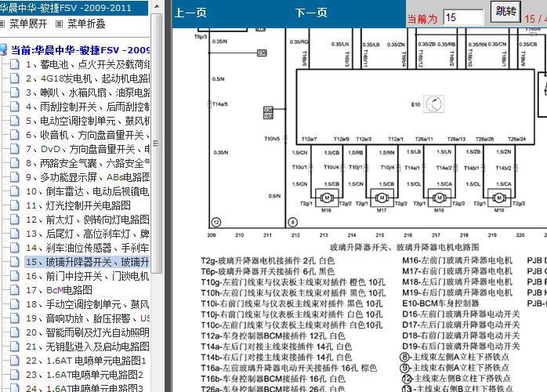Open item 11 灯光控制开关电路图

coord(78,205)
